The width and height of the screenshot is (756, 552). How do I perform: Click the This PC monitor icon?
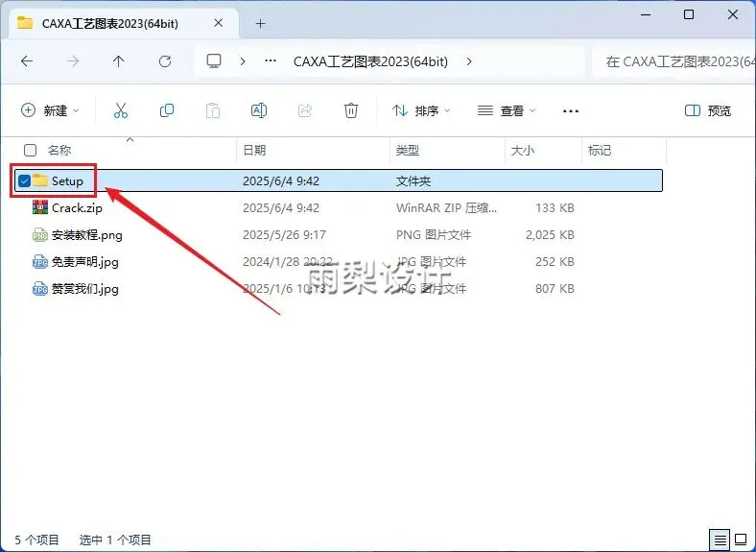pos(214,61)
